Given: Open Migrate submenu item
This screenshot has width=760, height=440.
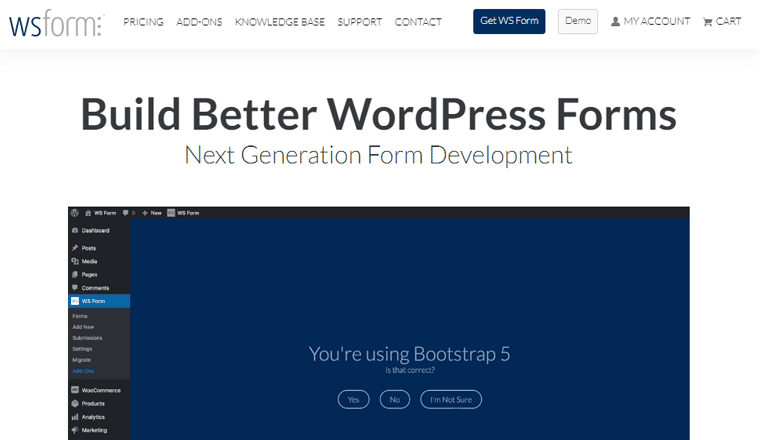Looking at the screenshot, I should (x=81, y=360).
